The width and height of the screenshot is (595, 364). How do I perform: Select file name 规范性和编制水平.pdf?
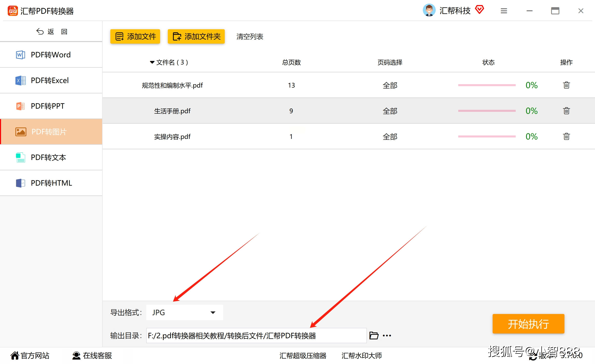[x=172, y=85]
